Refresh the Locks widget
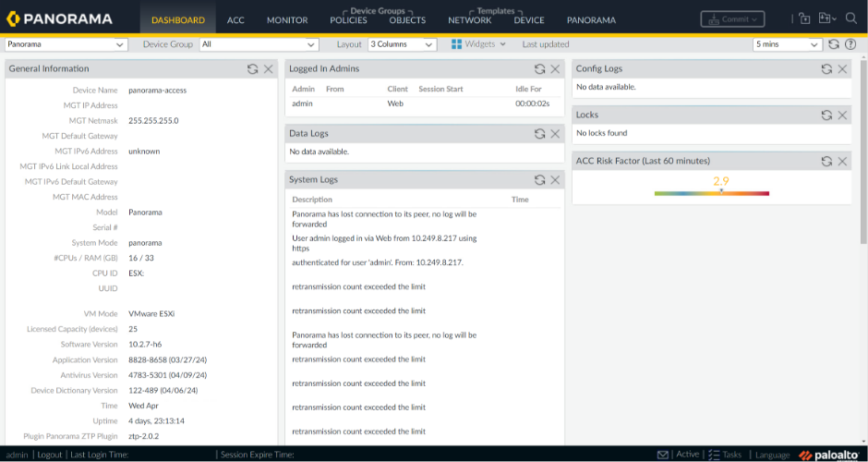Viewport: 868px width, 462px height. (826, 115)
